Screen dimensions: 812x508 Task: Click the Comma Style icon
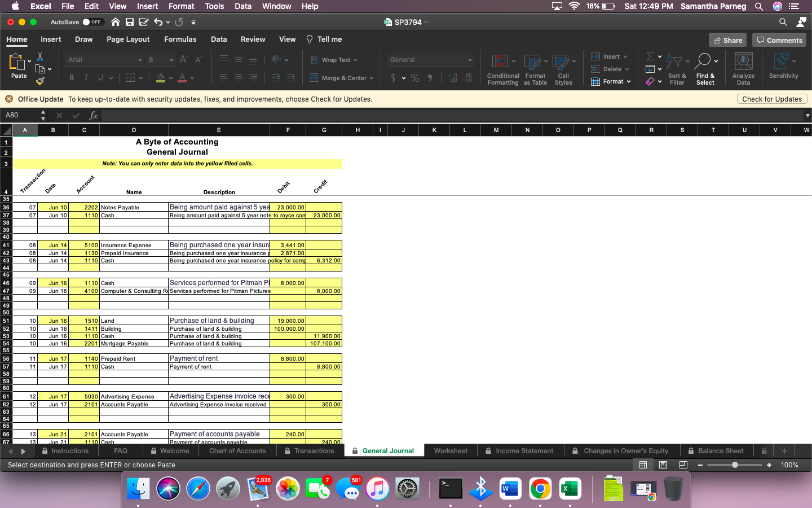[430, 78]
